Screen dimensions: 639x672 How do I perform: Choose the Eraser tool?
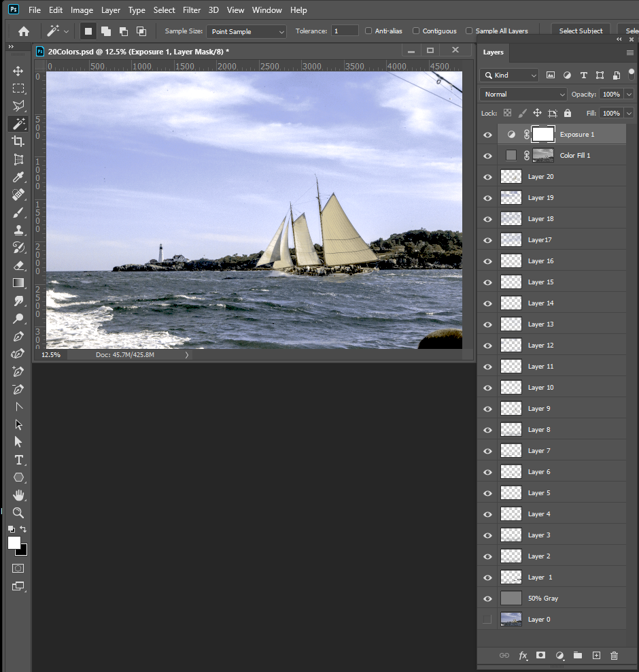coord(18,265)
